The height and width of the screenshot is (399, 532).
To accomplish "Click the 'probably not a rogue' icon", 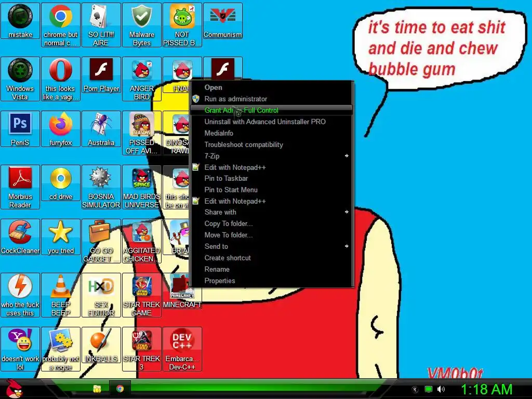I will coord(60,349).
